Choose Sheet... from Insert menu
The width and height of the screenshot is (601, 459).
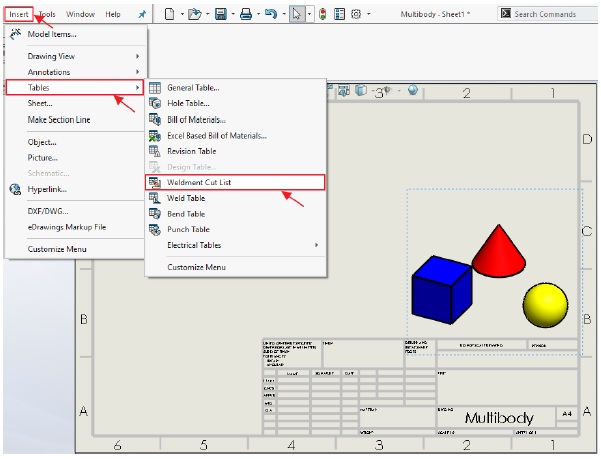[x=40, y=103]
